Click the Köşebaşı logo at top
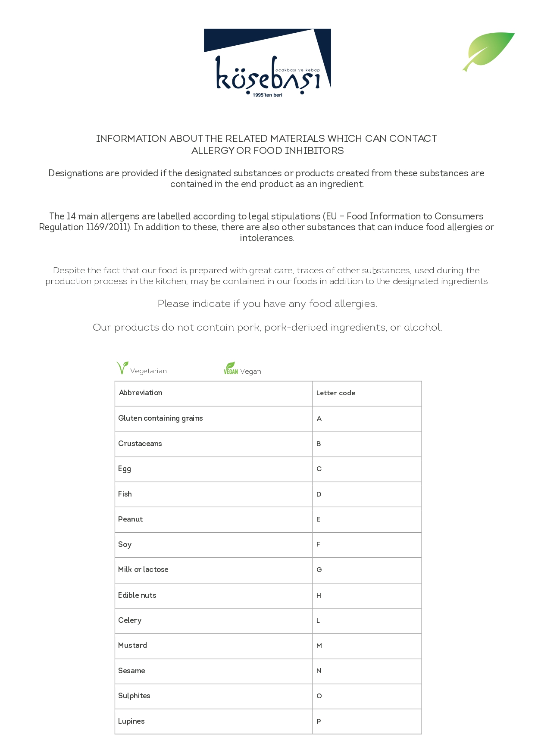The height and width of the screenshot is (756, 535). coord(267,63)
